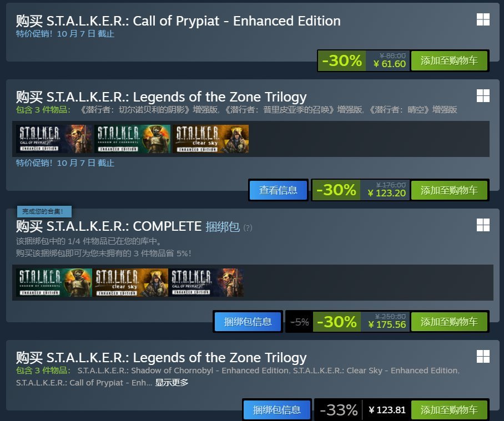
Task: Click the question mark beside COMPLETE 捆绑包
Action: (248, 227)
